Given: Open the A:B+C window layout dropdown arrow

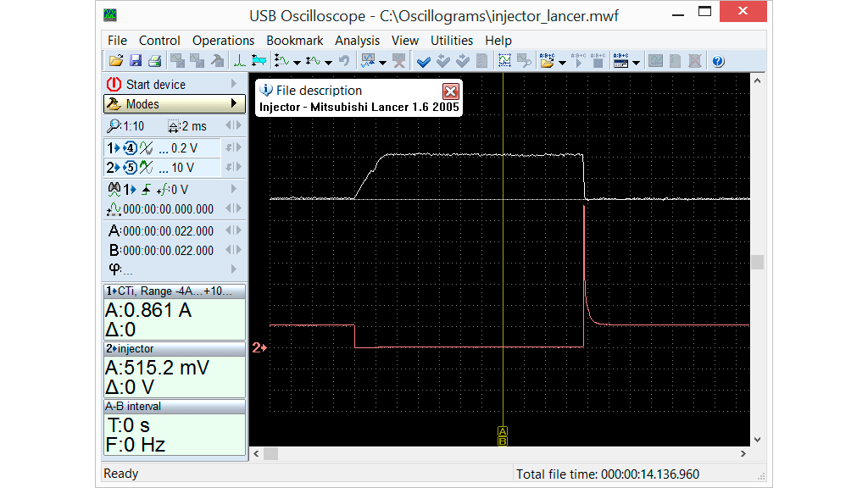Looking at the screenshot, I should tap(636, 62).
